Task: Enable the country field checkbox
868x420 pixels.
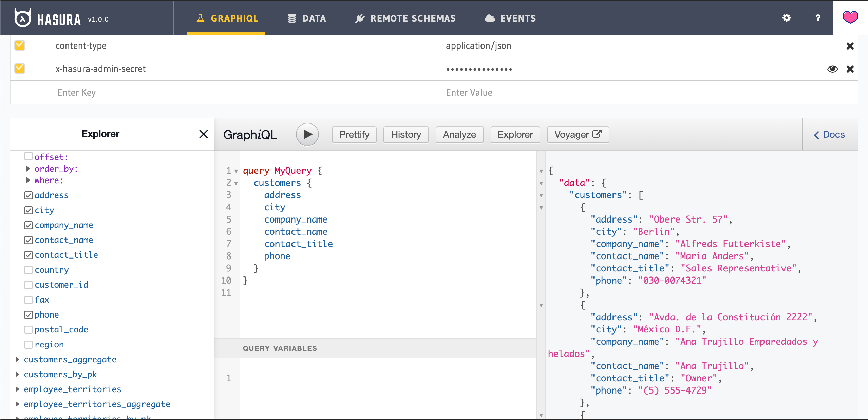Action: pyautogui.click(x=29, y=270)
